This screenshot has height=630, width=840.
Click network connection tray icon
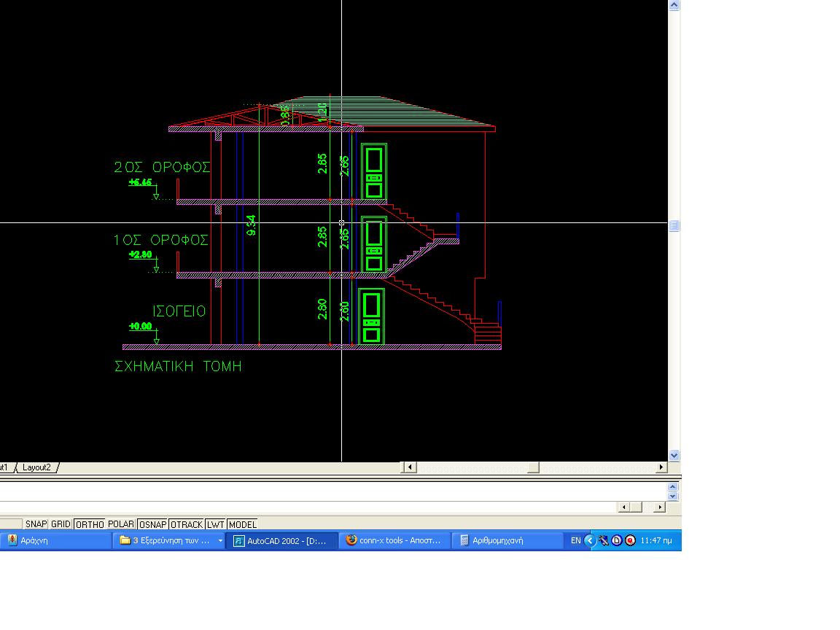(604, 540)
